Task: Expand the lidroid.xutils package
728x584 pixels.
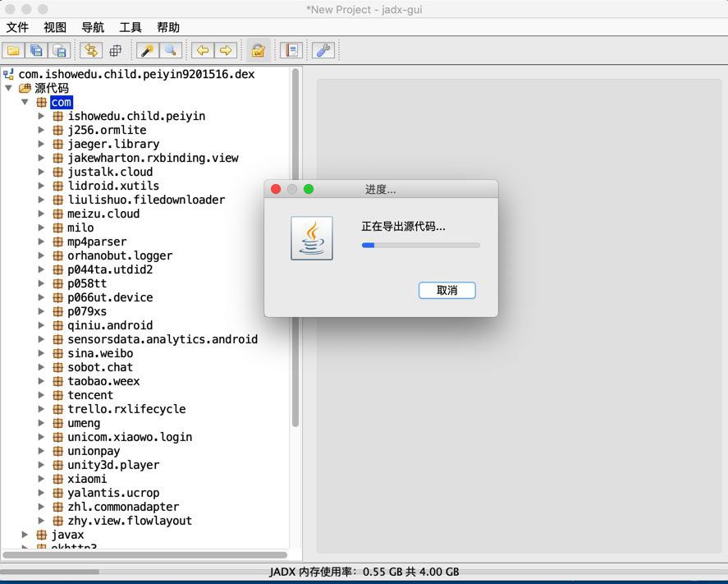Action: pyautogui.click(x=41, y=186)
